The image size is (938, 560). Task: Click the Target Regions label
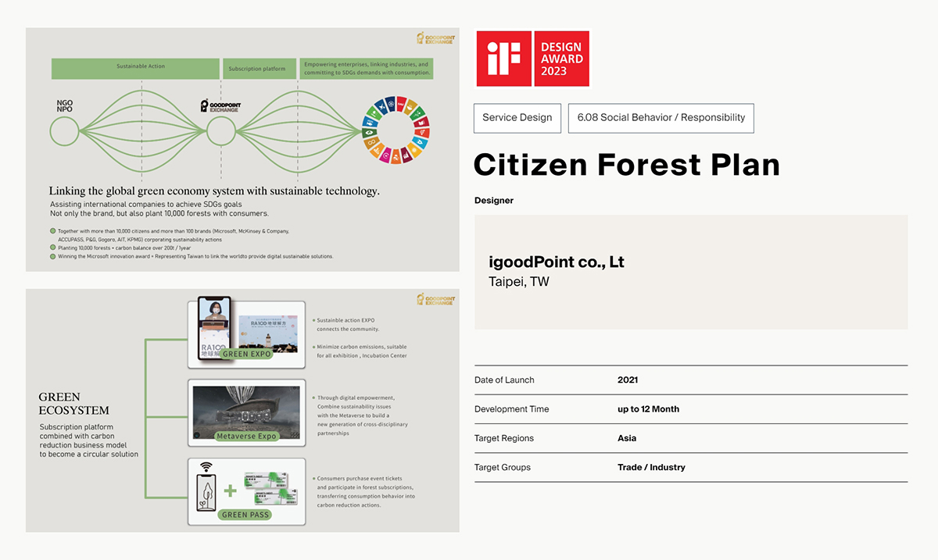tap(504, 438)
